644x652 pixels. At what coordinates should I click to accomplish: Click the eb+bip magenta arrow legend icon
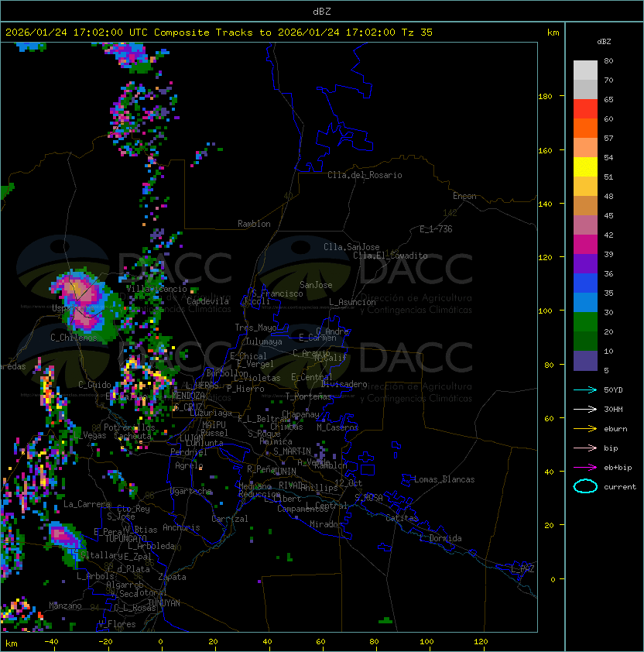tap(585, 468)
